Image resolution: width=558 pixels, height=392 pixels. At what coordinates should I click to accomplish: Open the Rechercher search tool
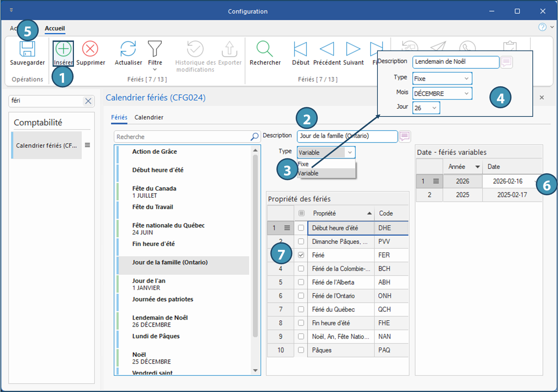tap(265, 49)
